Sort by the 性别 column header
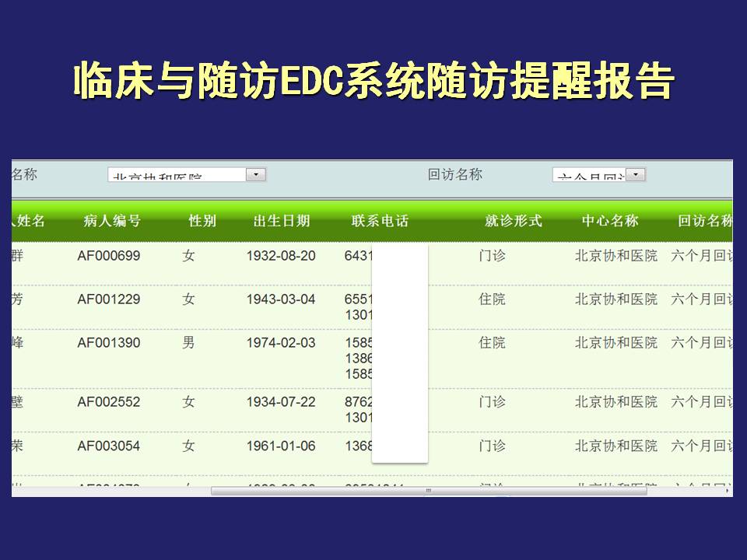Image resolution: width=747 pixels, height=560 pixels. click(x=202, y=221)
